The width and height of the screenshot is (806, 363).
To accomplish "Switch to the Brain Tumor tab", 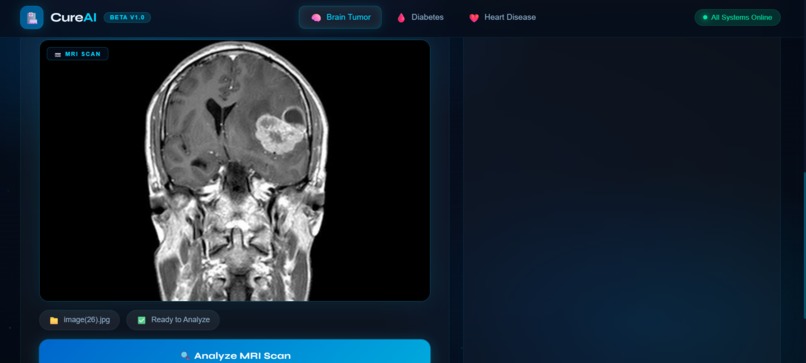I will coord(340,17).
